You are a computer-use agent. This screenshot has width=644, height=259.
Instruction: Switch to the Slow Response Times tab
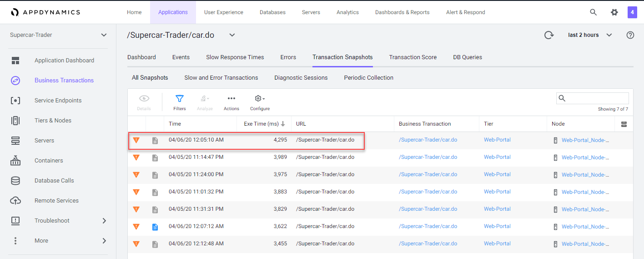click(235, 57)
